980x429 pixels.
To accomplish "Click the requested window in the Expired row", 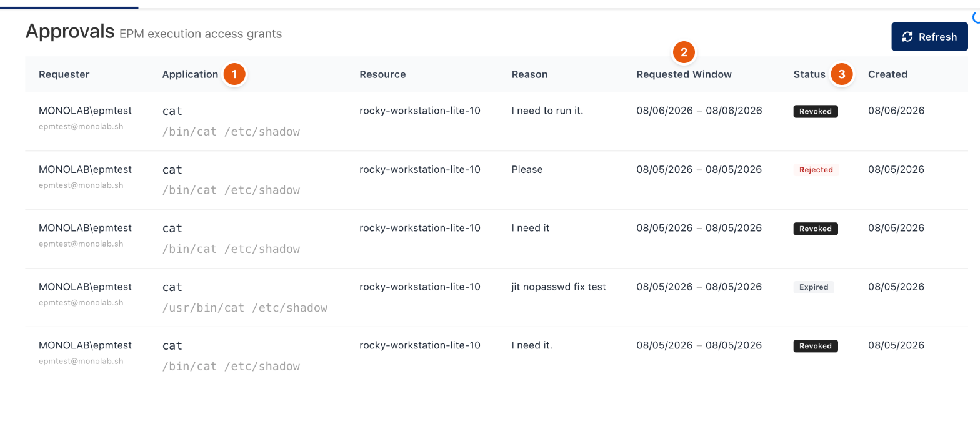I will (699, 287).
